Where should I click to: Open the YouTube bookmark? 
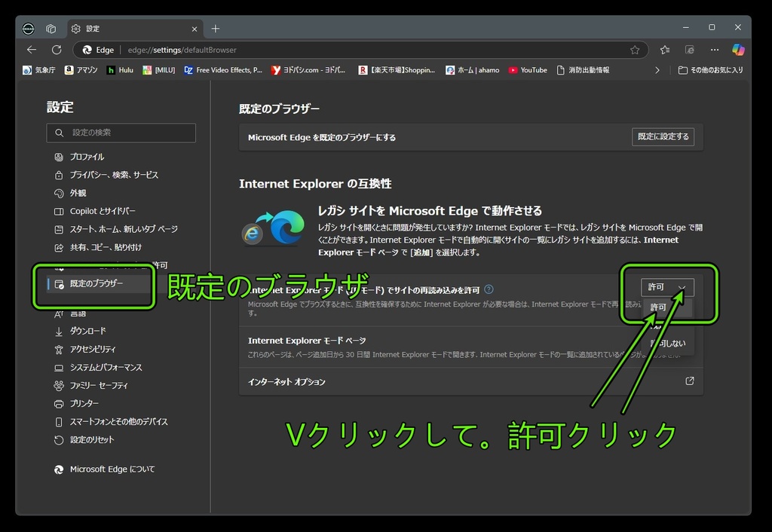[x=528, y=70]
